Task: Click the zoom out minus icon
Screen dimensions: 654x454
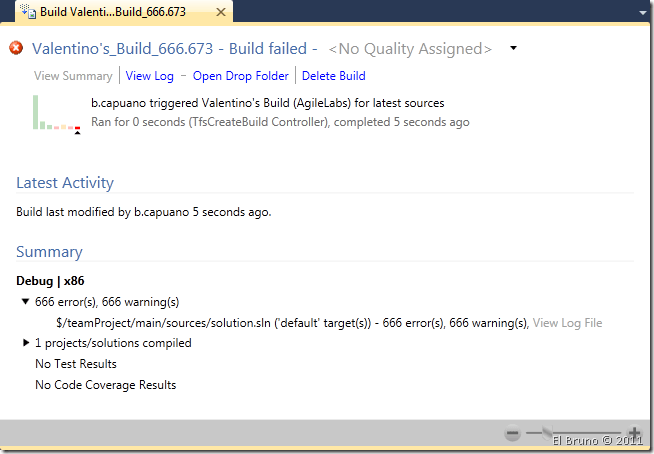Action: coord(513,435)
